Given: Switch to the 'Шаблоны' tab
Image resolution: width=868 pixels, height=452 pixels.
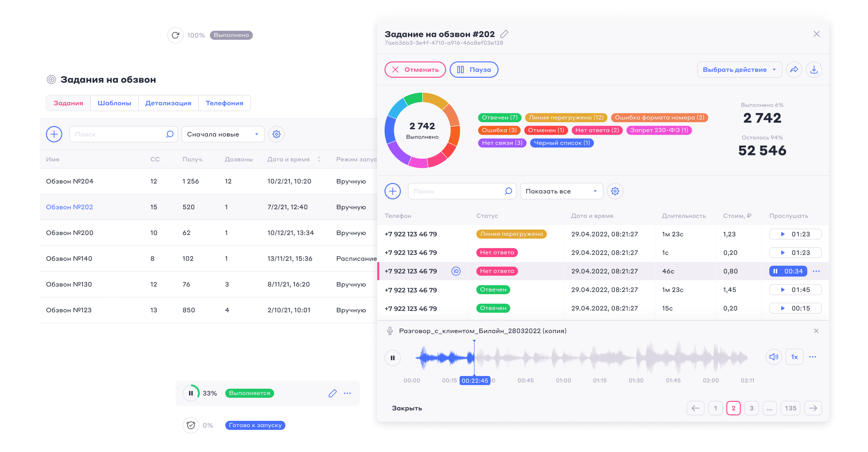Looking at the screenshot, I should (x=114, y=103).
